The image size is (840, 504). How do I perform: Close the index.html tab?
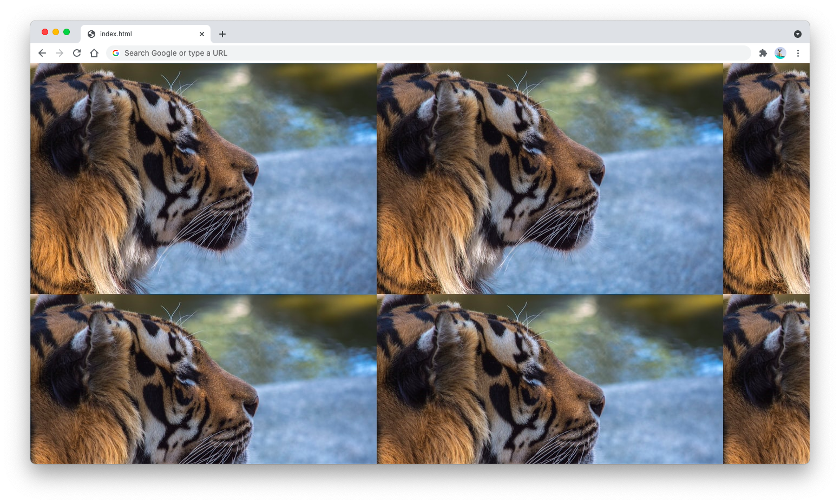tap(202, 34)
